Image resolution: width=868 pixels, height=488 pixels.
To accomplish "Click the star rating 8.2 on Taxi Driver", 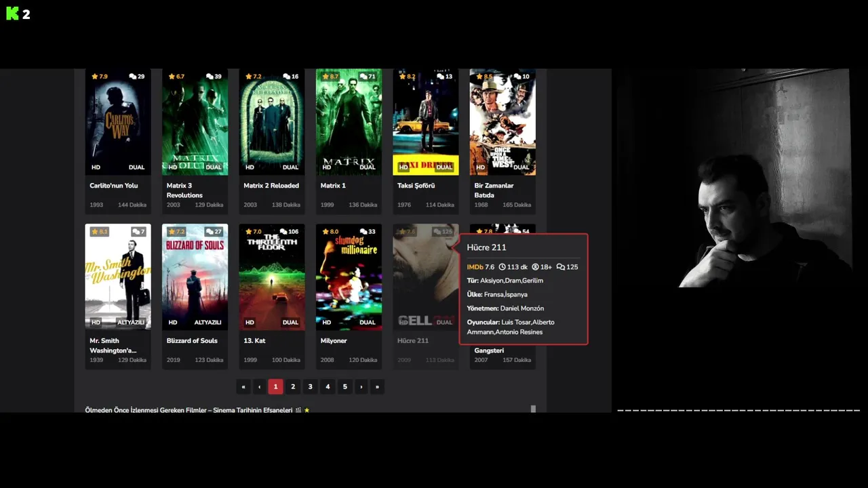I will (x=407, y=77).
